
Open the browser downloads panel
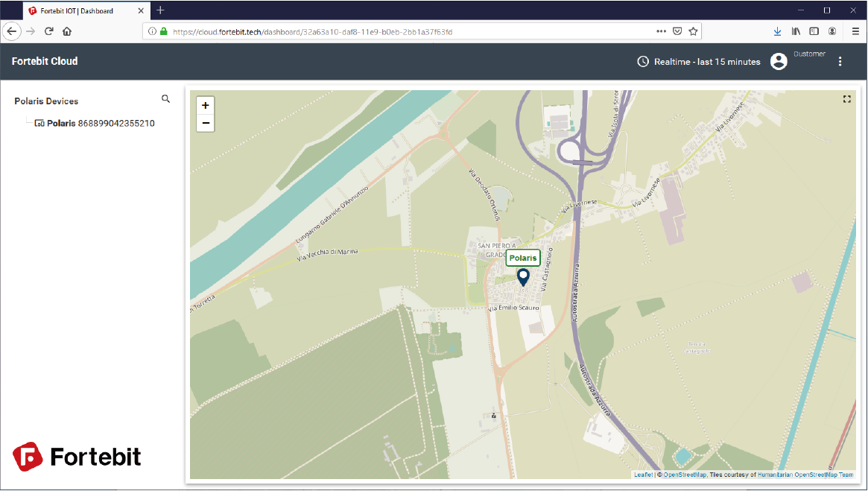pyautogui.click(x=777, y=31)
